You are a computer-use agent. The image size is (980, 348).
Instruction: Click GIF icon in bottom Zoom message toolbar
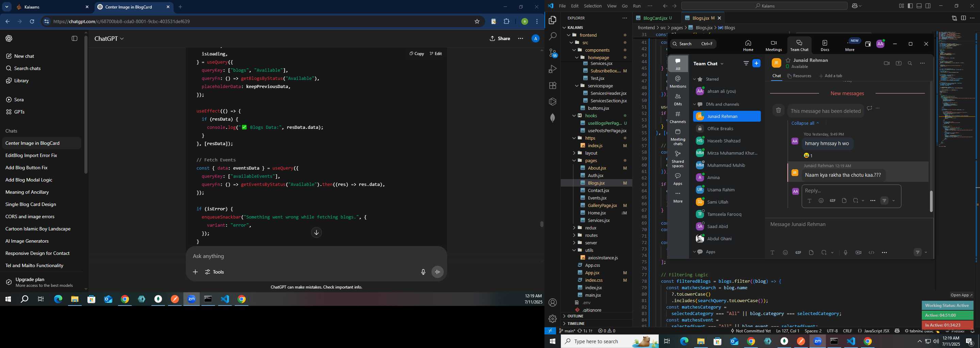798,253
